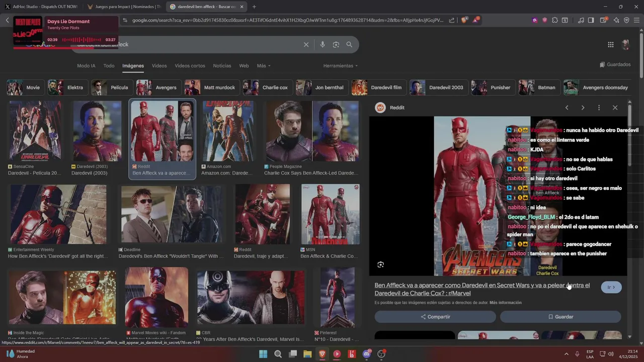The width and height of the screenshot is (644, 362).
Task: Open Brave browser in the taskbar
Action: click(x=323, y=354)
